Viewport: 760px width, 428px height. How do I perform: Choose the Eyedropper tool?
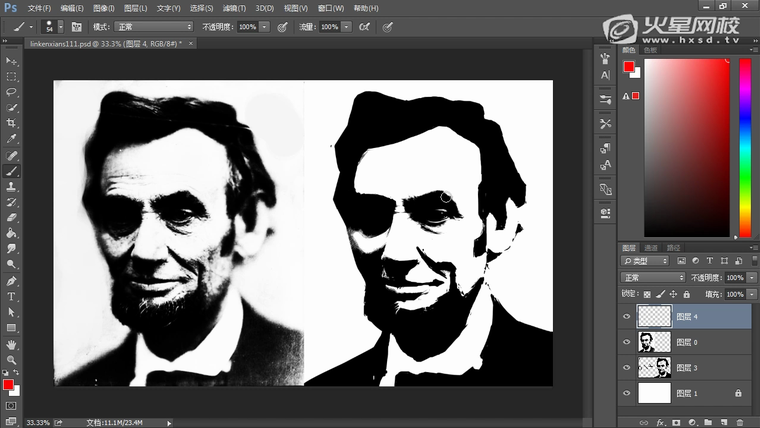[12, 139]
